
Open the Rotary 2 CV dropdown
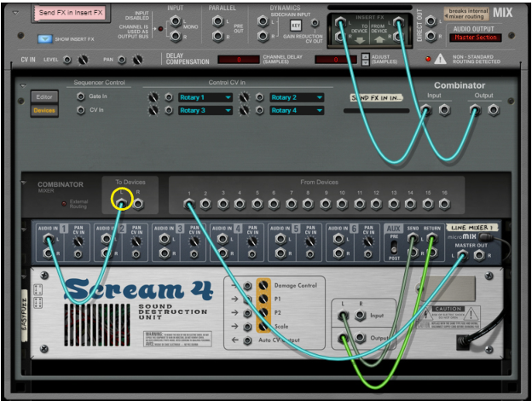tap(297, 97)
